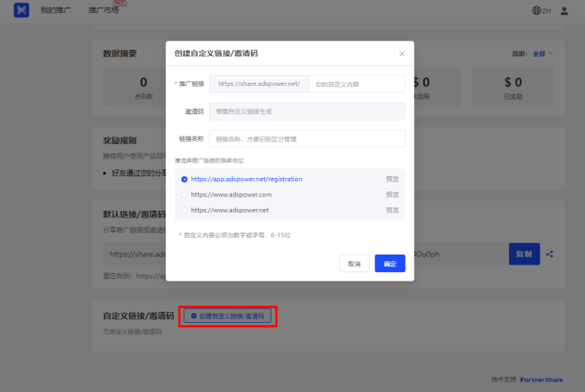Click the 创建自定义链接/邀请码 button

click(228, 316)
